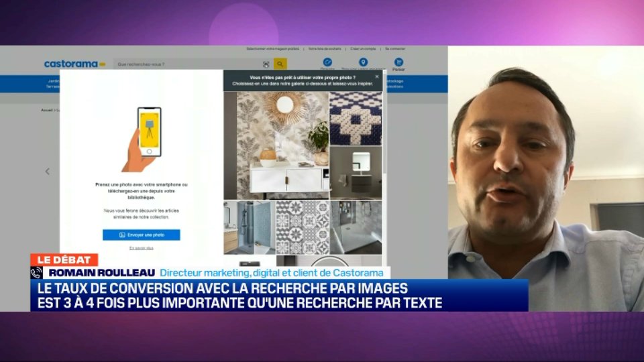Screen dimensions: 644x362
Task: Click the gallery scrollbar on popup edge
Action: [x=384, y=123]
